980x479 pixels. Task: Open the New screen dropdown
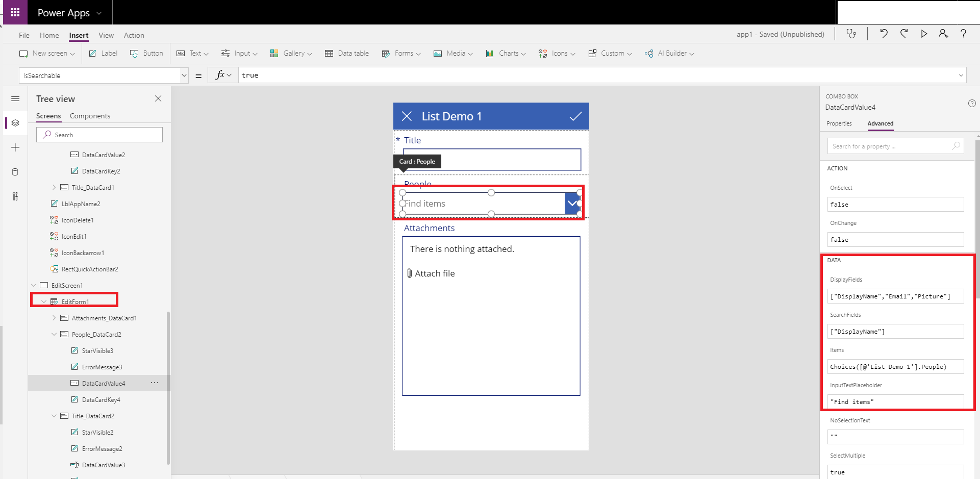(x=47, y=53)
